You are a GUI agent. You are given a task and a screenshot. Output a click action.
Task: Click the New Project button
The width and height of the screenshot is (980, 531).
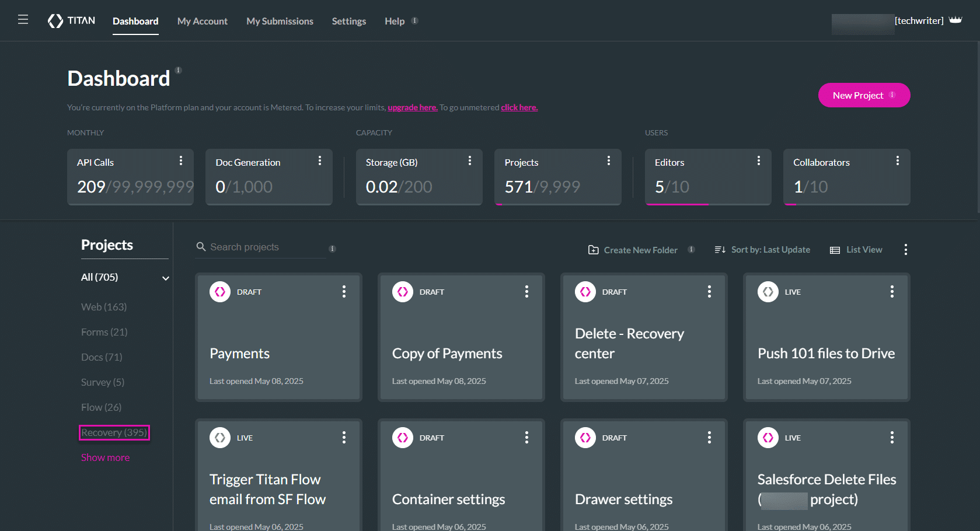(863, 95)
